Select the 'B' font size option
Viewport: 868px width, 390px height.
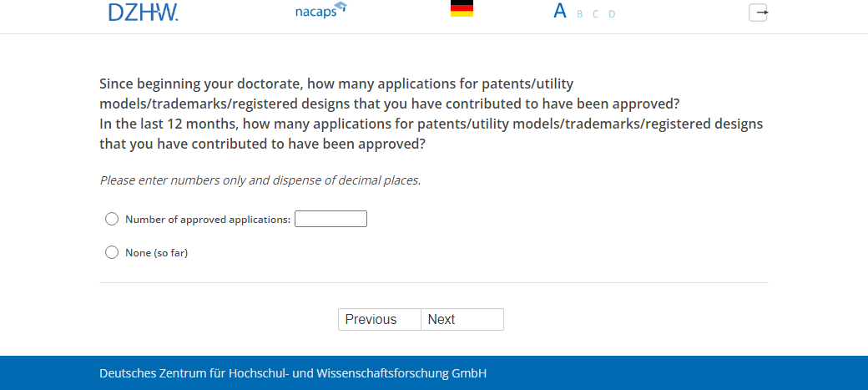pyautogui.click(x=580, y=14)
